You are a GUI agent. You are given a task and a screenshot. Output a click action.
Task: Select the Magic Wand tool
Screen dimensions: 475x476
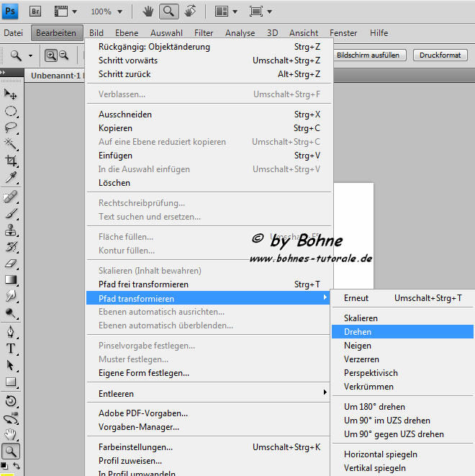pos(12,144)
